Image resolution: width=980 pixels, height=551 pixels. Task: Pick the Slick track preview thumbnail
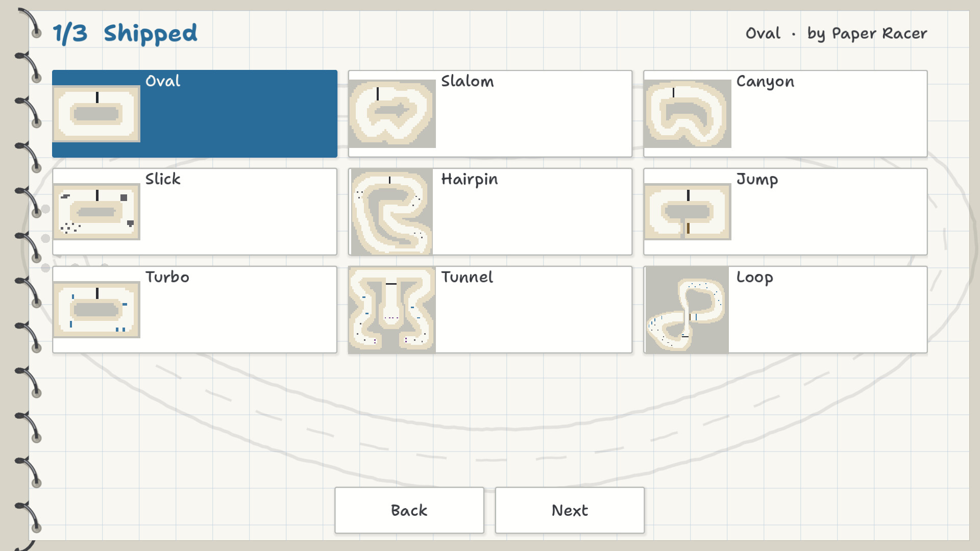click(x=96, y=212)
